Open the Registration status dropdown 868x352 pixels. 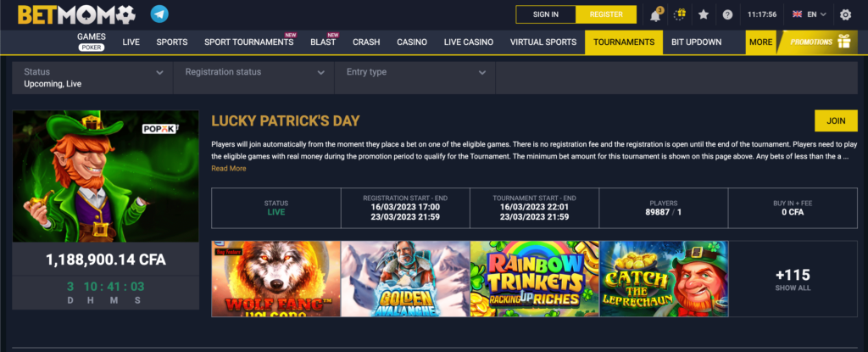254,77
